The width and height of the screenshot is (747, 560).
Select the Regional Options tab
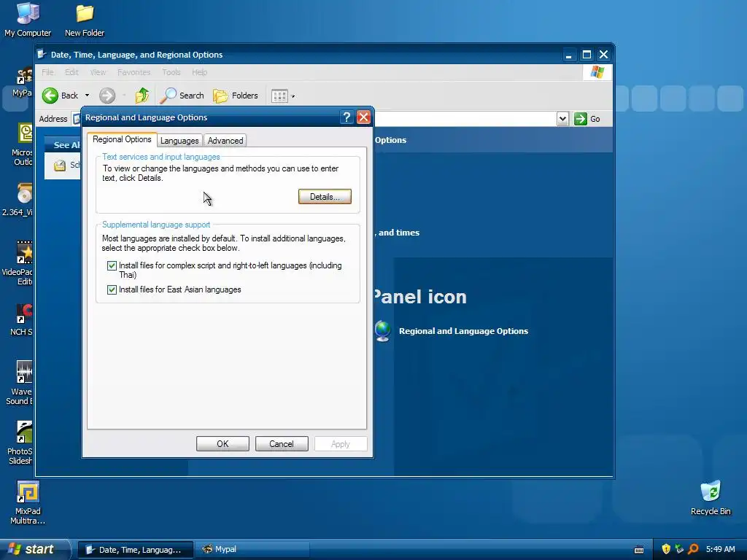click(x=122, y=139)
